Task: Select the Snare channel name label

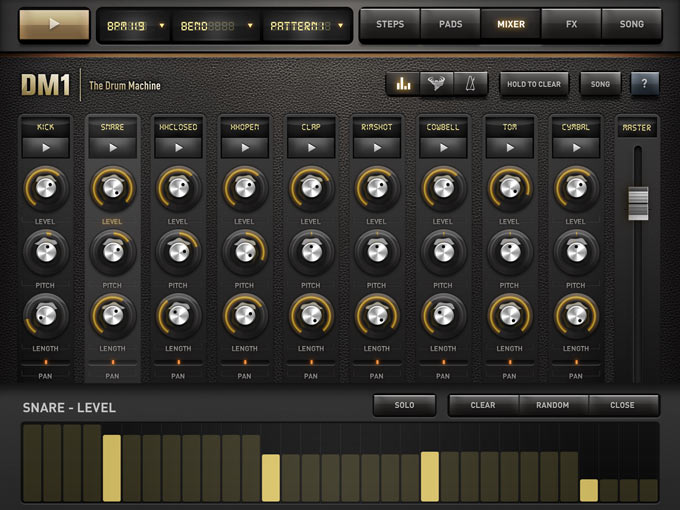Action: (x=112, y=127)
